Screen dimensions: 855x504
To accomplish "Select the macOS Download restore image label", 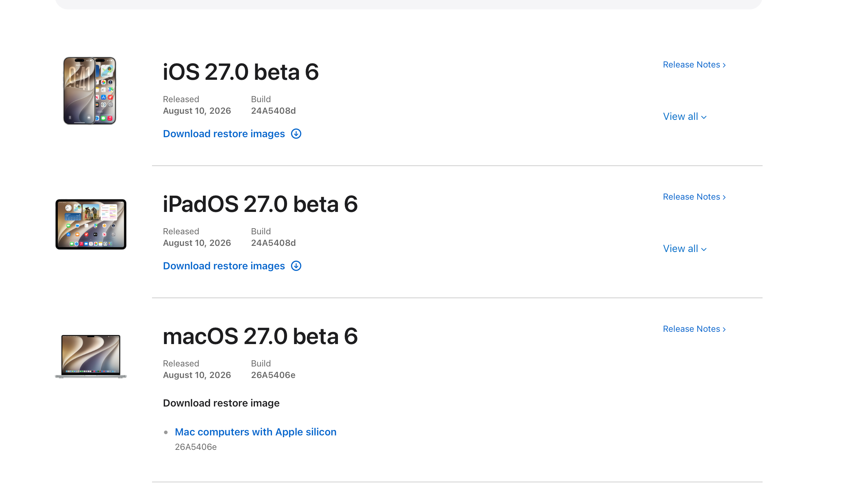I will tap(221, 403).
